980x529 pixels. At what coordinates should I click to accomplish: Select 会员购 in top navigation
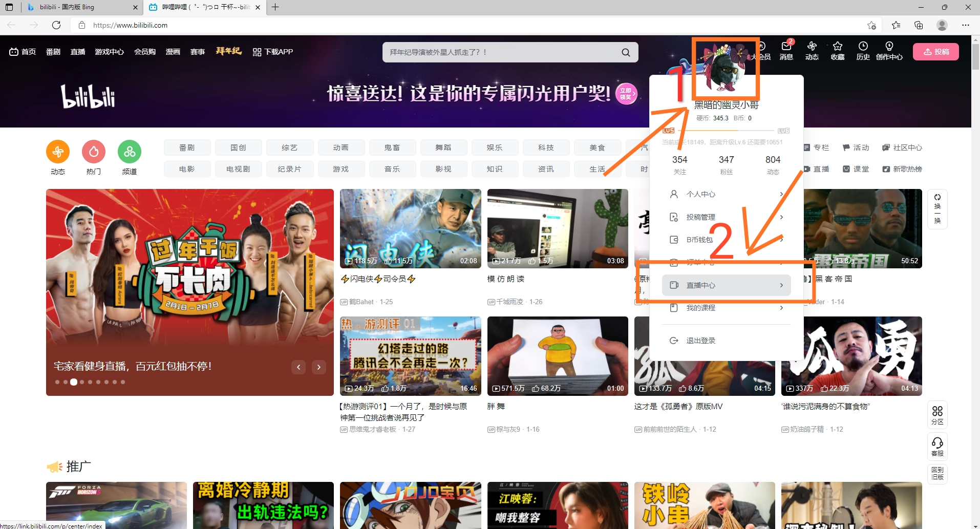coord(145,52)
